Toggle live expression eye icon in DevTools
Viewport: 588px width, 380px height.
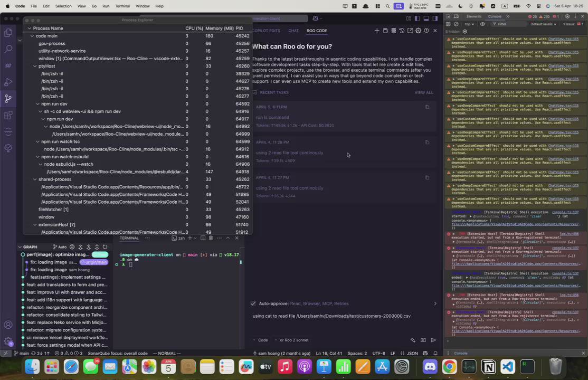[x=482, y=24]
